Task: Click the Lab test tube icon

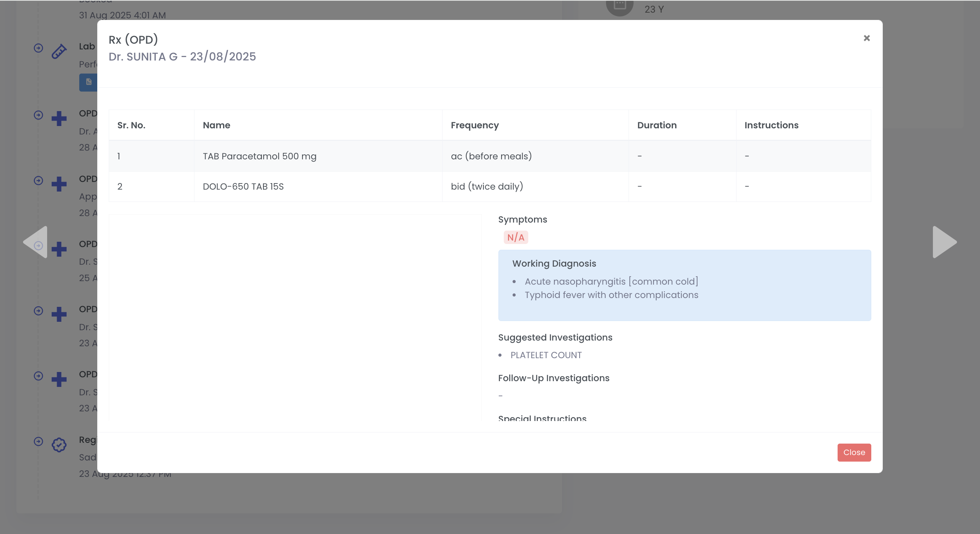Action: [59, 51]
